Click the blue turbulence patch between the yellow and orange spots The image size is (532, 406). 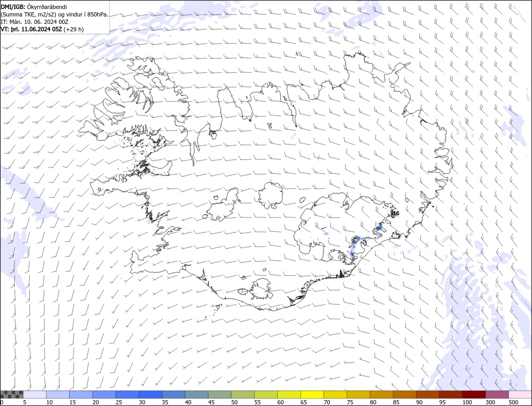[x=379, y=228]
